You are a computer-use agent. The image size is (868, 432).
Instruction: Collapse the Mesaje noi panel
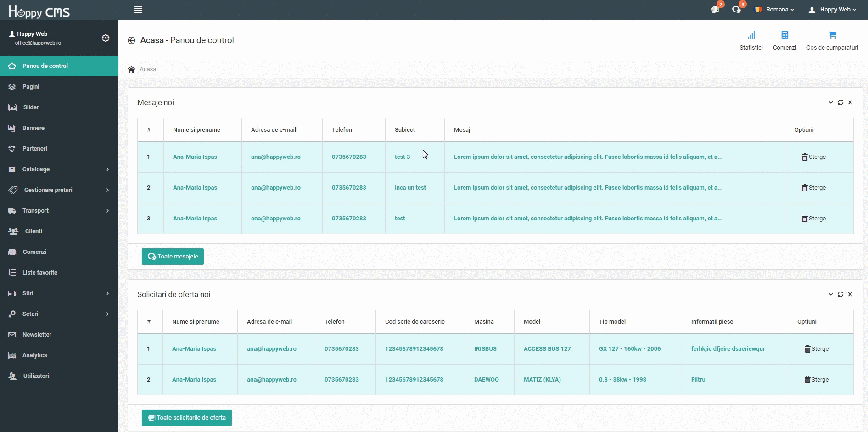831,102
